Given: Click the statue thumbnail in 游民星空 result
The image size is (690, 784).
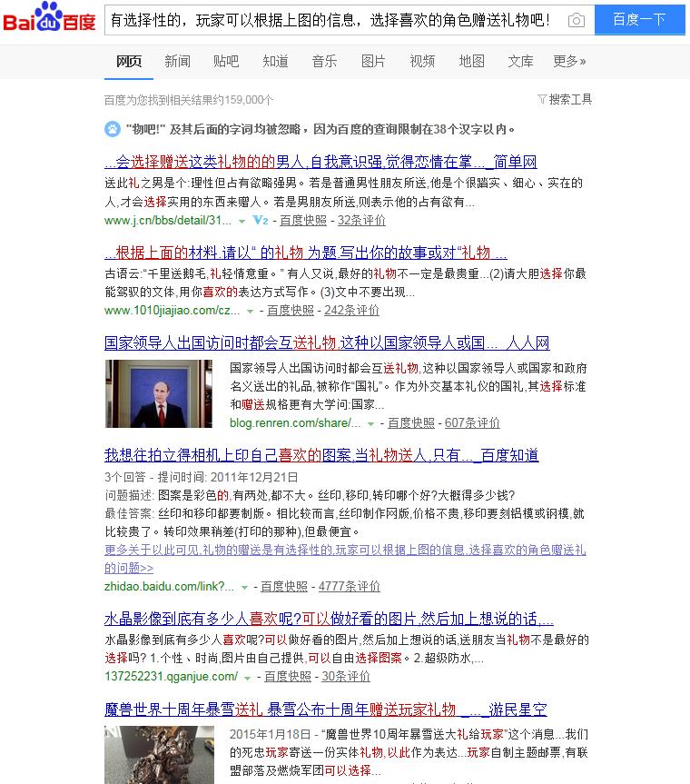Looking at the screenshot, I should click(160, 755).
